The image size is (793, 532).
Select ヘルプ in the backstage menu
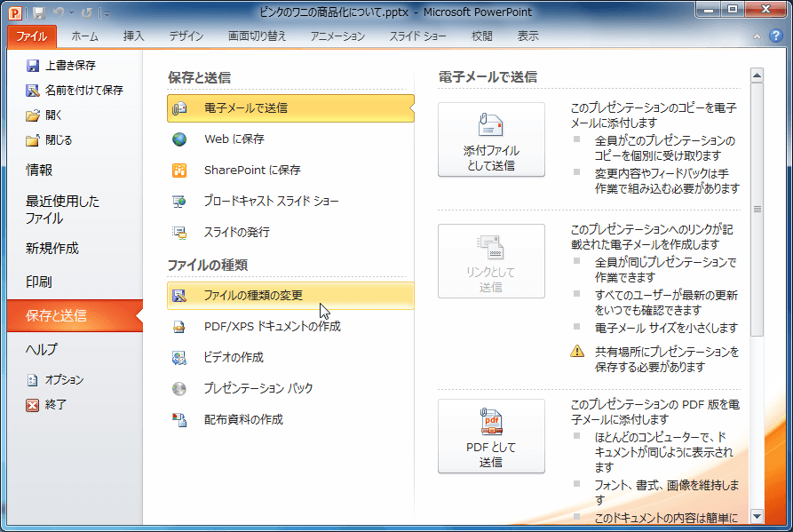point(75,349)
